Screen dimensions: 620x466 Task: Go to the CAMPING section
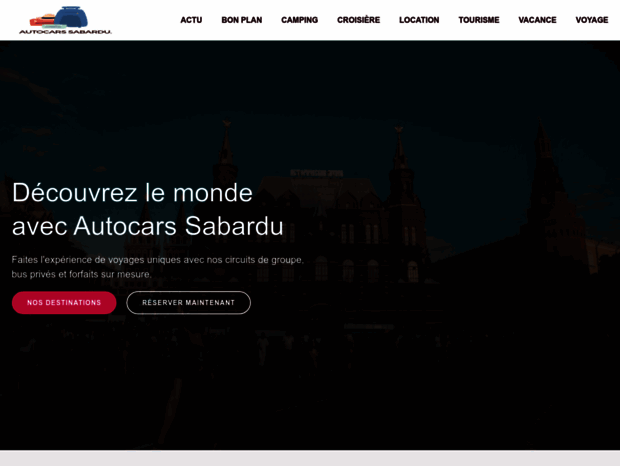[299, 20]
